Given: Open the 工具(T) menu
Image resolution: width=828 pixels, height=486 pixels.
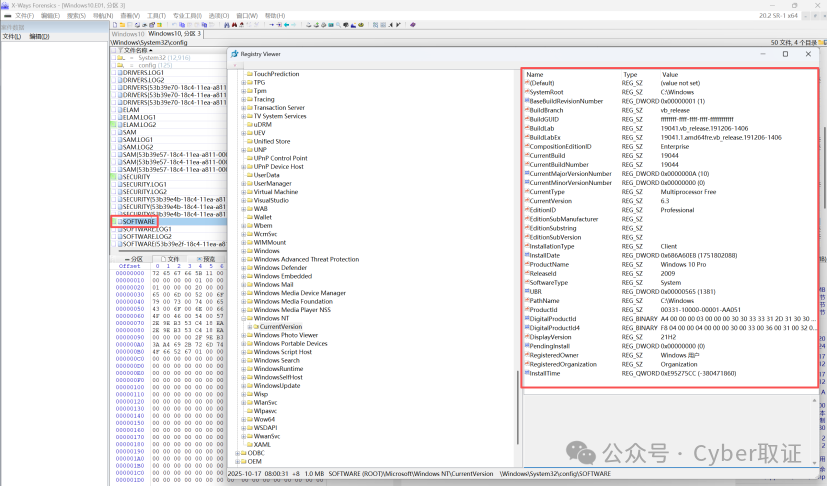Looking at the screenshot, I should pos(156,16).
